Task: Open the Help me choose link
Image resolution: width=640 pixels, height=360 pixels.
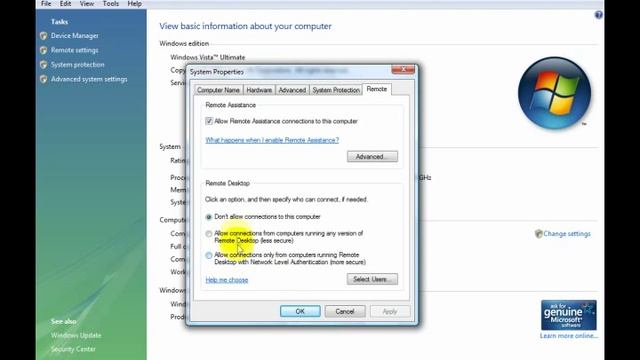Action: pos(227,280)
